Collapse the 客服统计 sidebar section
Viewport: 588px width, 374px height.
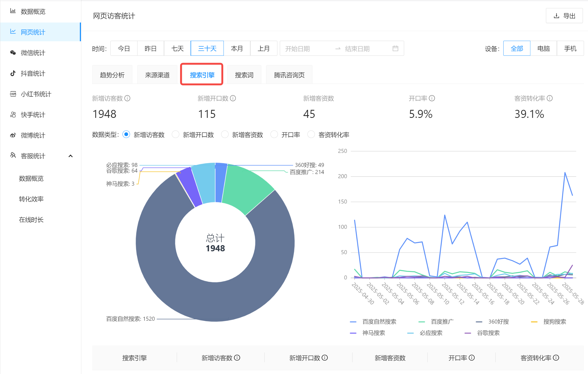coord(71,156)
